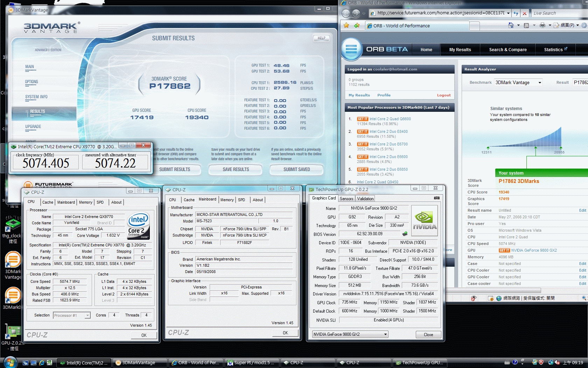Screen dimensions: 588x368
Task: Click the NVIDIA logo in GPU-Z
Action: (x=425, y=220)
